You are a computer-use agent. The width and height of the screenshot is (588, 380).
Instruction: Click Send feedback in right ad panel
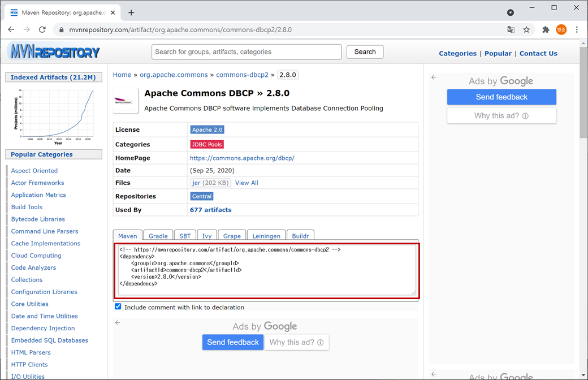click(x=501, y=97)
